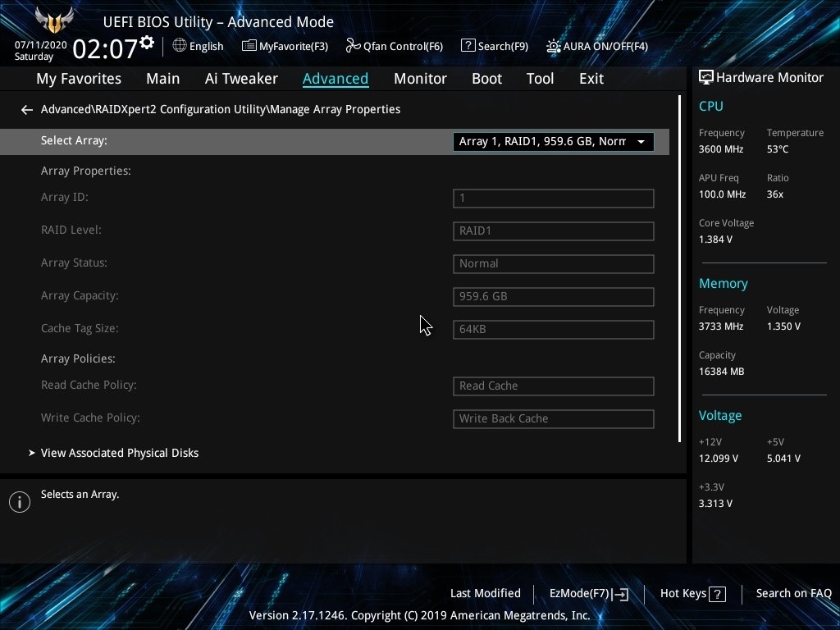Click the Select Array label

(x=74, y=140)
